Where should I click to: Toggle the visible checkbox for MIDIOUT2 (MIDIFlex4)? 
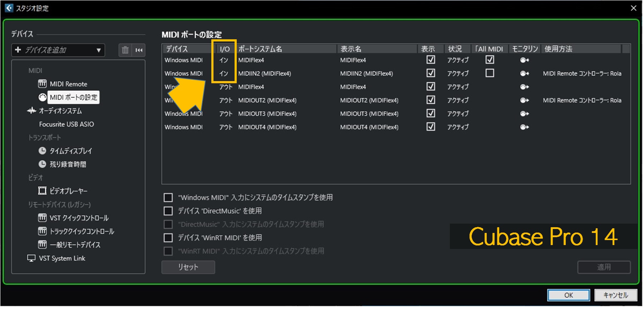click(x=431, y=100)
